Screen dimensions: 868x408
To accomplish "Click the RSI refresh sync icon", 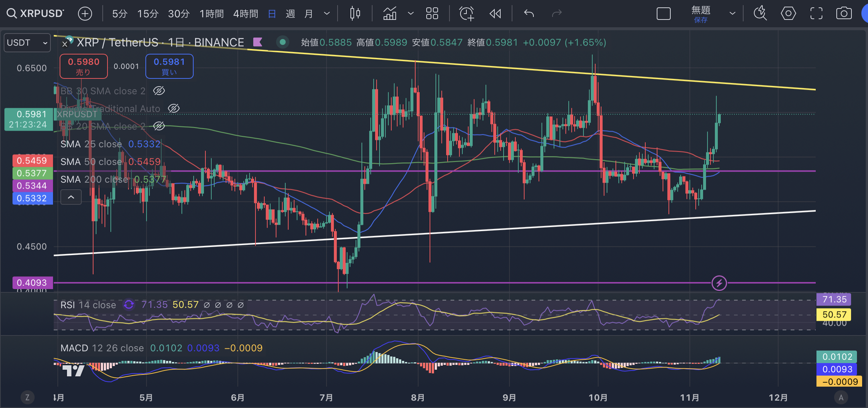I will [x=129, y=305].
